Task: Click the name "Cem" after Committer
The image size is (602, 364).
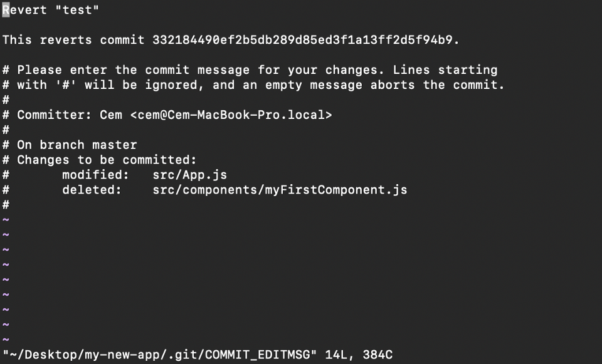Action: tap(111, 115)
